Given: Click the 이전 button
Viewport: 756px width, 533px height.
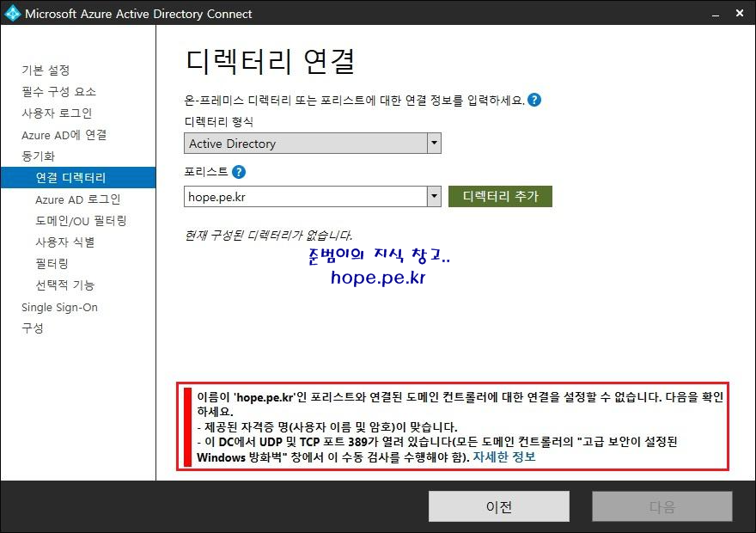Looking at the screenshot, I should tap(498, 506).
